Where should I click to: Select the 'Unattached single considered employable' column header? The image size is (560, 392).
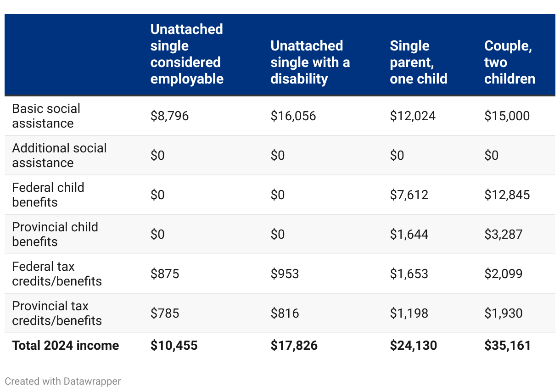coord(187,54)
